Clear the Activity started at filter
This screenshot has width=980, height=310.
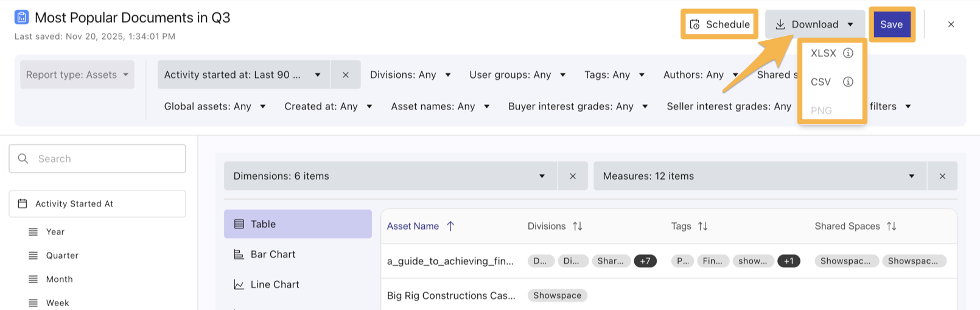pyautogui.click(x=345, y=75)
